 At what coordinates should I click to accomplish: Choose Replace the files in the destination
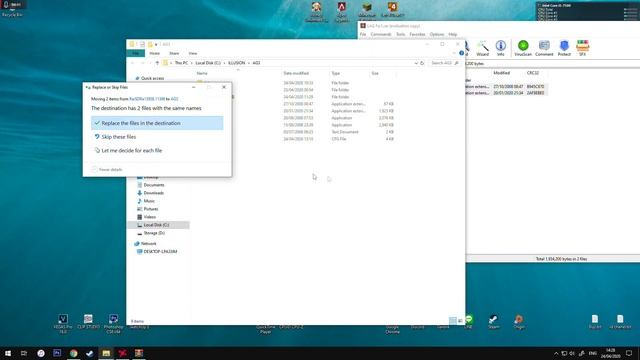click(157, 123)
